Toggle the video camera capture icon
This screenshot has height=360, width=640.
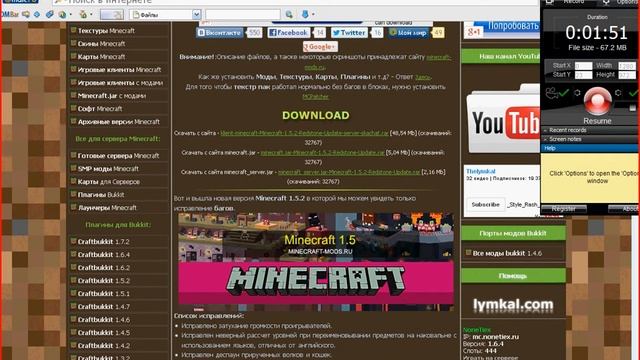(x=552, y=93)
